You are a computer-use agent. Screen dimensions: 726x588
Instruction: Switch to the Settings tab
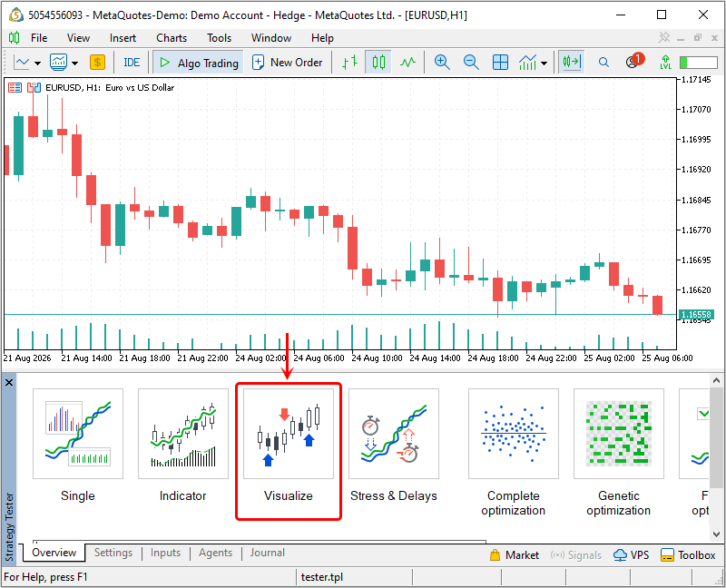[x=113, y=553]
